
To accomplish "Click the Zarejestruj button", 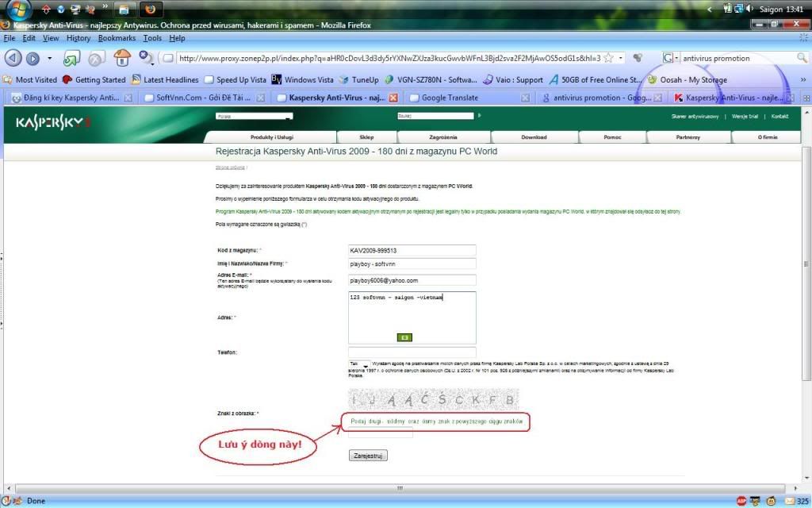I will 368,456.
